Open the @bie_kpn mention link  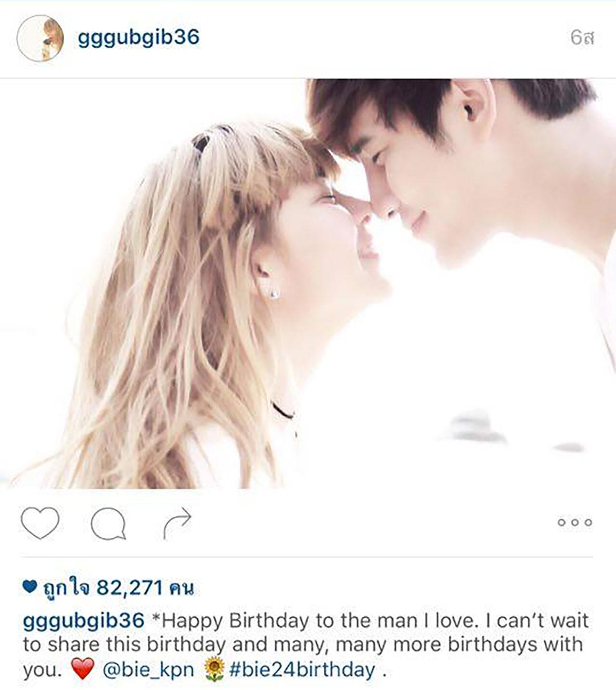148,670
